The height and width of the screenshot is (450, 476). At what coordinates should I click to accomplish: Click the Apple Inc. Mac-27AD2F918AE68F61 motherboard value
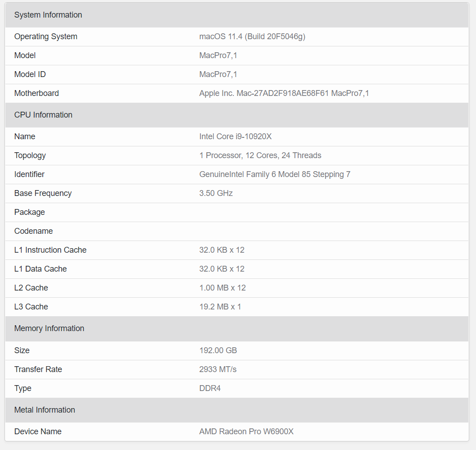284,93
